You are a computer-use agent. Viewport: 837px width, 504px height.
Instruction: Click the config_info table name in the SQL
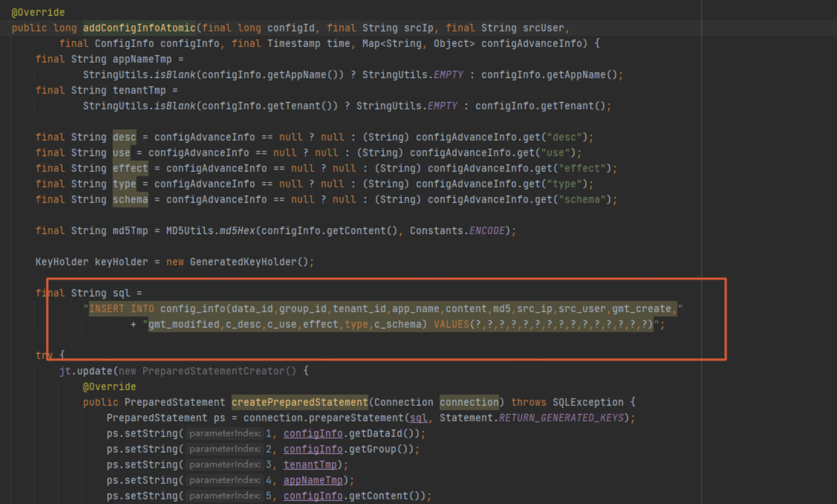tap(193, 309)
